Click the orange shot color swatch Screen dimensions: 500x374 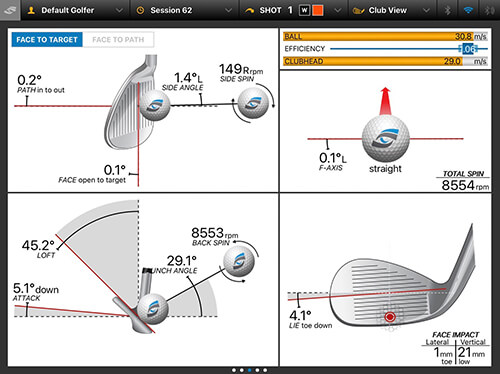[x=318, y=10]
